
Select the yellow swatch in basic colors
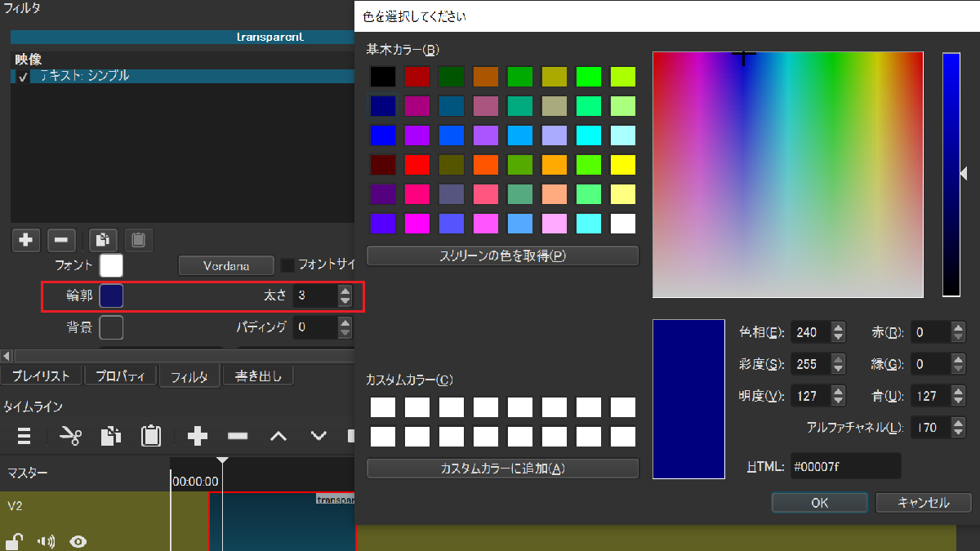(623, 165)
